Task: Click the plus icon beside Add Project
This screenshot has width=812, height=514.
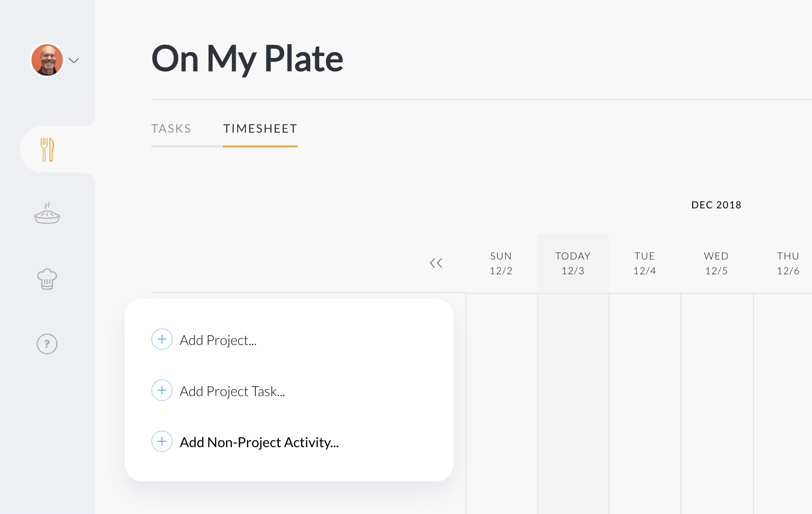Action: point(162,340)
